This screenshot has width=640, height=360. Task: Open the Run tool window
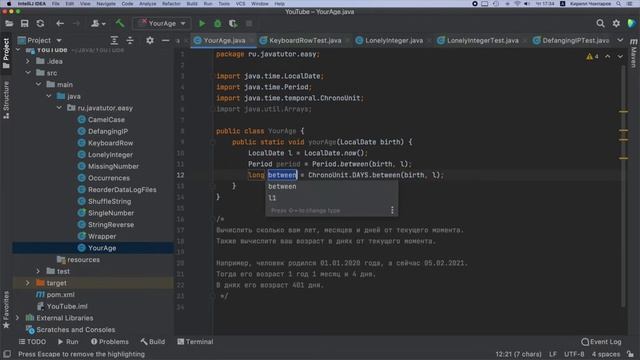click(68, 342)
